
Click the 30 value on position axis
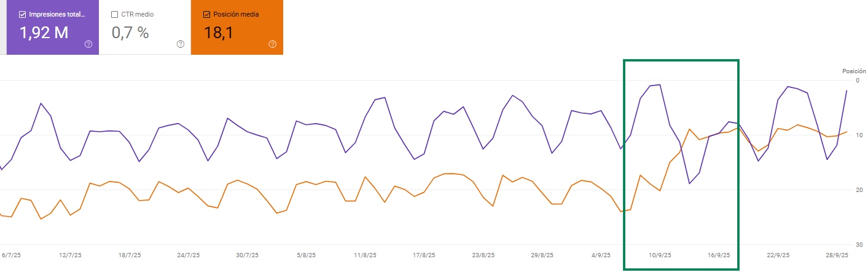[x=858, y=244]
